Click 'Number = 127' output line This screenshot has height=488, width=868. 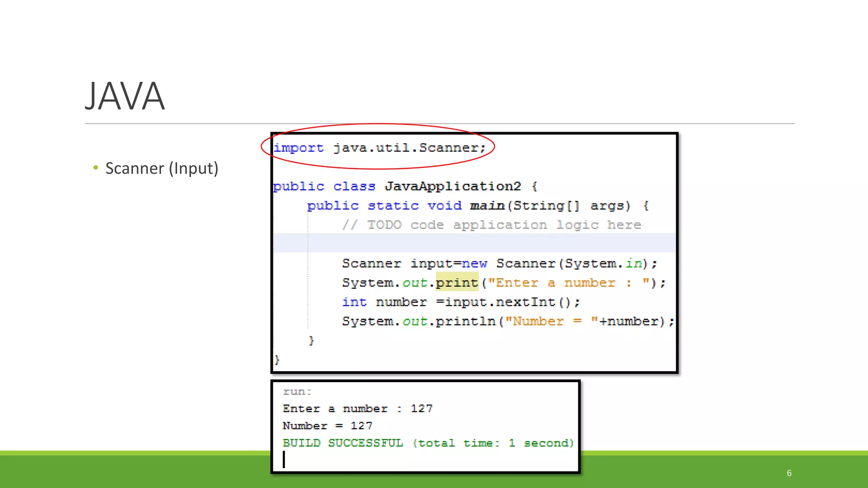[x=328, y=426]
